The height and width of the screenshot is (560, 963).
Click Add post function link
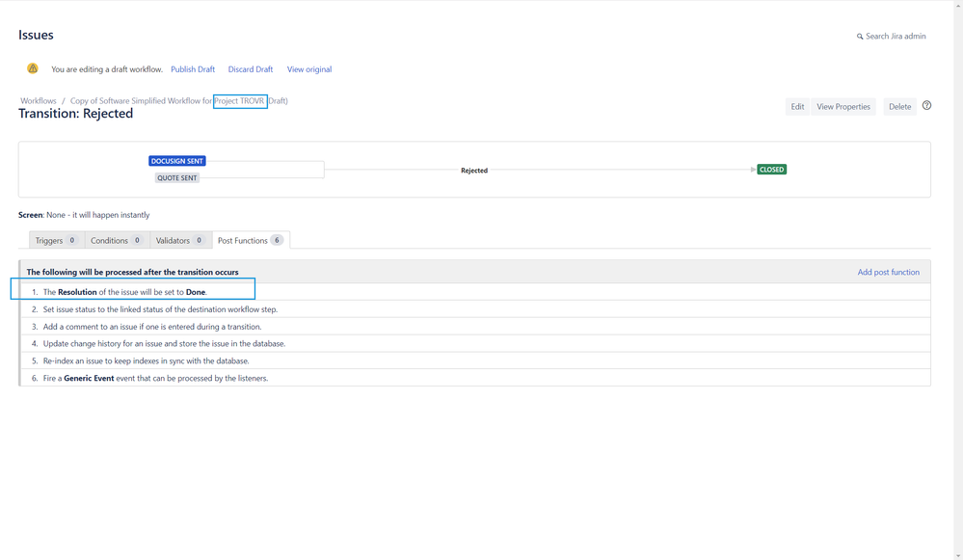coord(888,272)
